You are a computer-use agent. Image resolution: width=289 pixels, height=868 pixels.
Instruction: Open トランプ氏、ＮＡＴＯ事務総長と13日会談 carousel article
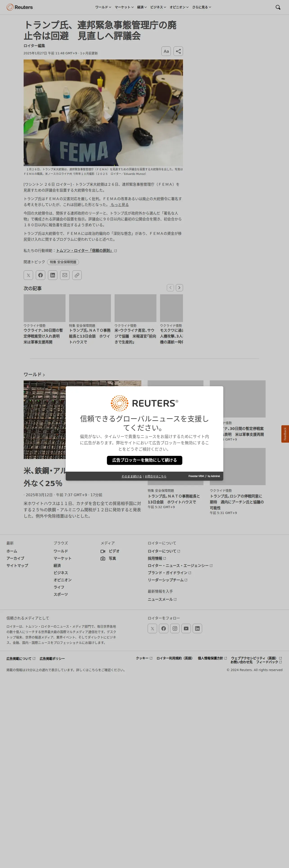90,336
